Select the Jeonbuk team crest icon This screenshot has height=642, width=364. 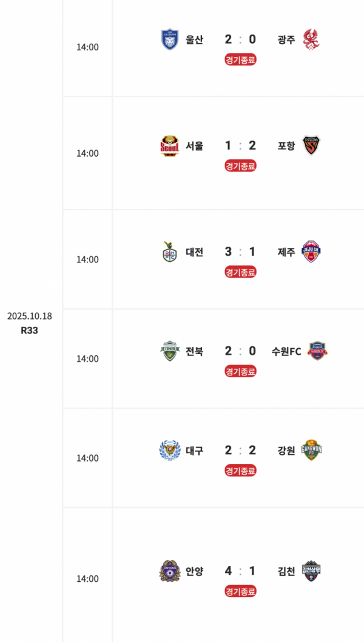coord(169,351)
